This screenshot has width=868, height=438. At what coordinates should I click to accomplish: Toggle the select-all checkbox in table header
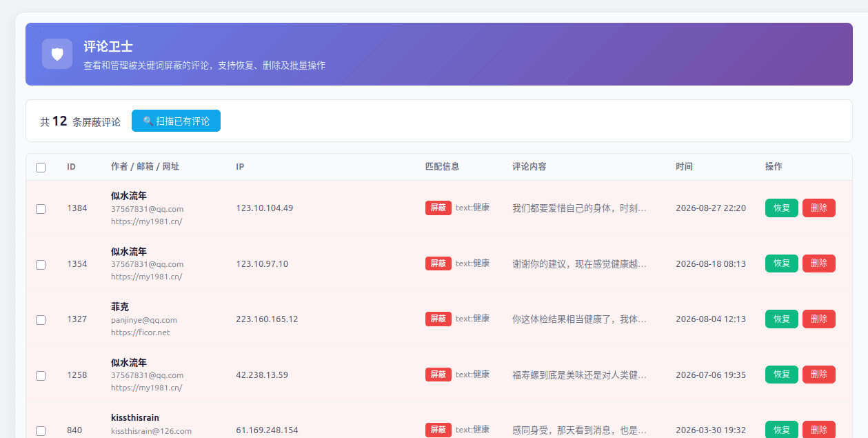click(x=41, y=168)
